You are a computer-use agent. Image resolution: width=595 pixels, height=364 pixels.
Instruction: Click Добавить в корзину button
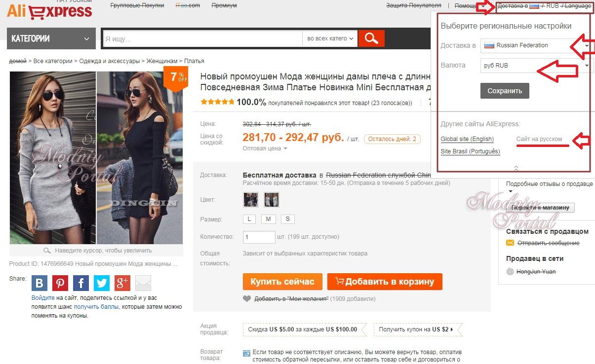[x=385, y=282]
